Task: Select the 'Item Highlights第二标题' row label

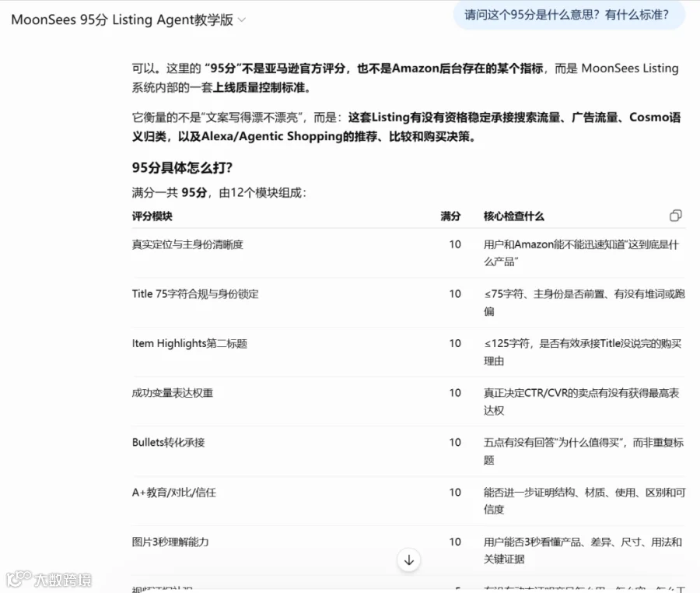Action: (189, 343)
